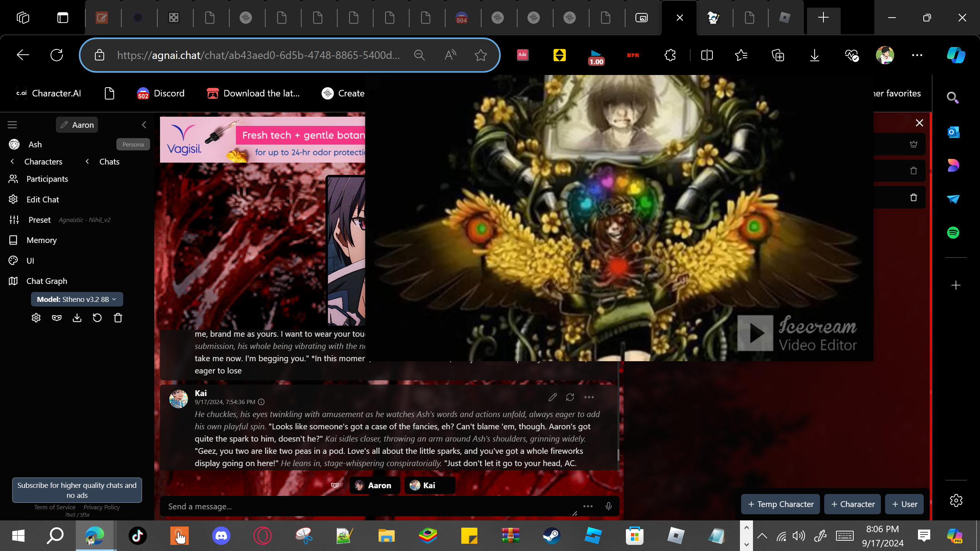Regenerate Kai's message with the refresh icon

[570, 397]
